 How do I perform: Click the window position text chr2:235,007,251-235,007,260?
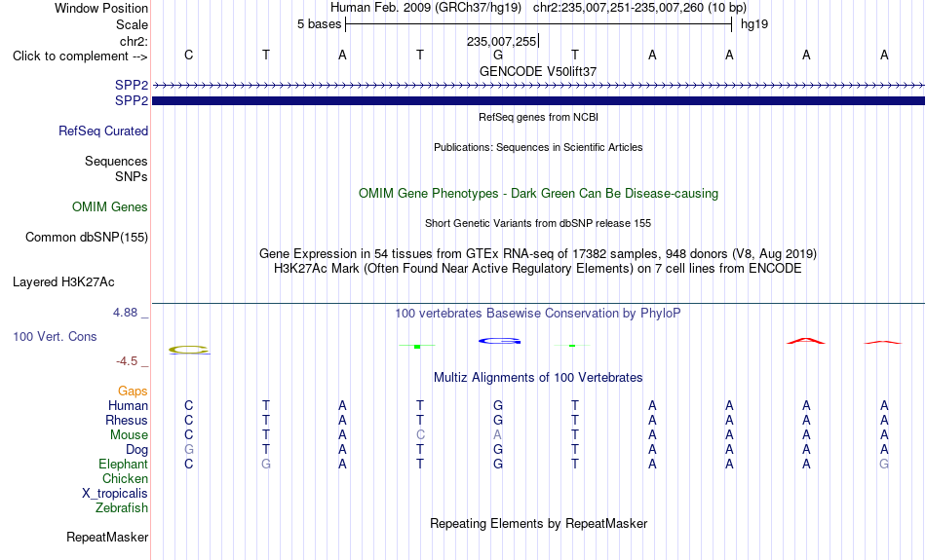pyautogui.click(x=618, y=8)
